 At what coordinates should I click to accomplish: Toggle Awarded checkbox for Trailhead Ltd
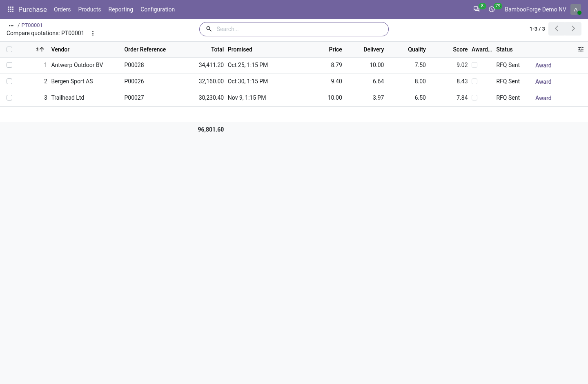[474, 98]
